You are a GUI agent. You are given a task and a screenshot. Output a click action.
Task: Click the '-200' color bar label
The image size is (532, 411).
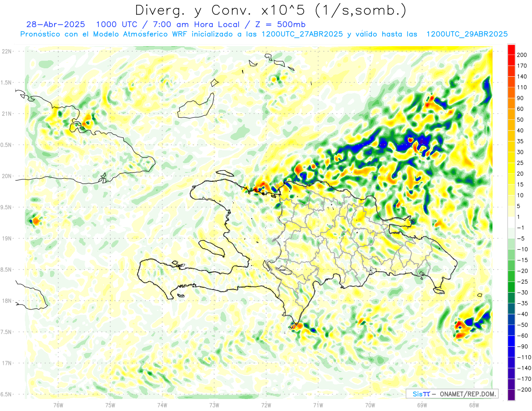pos(524,389)
